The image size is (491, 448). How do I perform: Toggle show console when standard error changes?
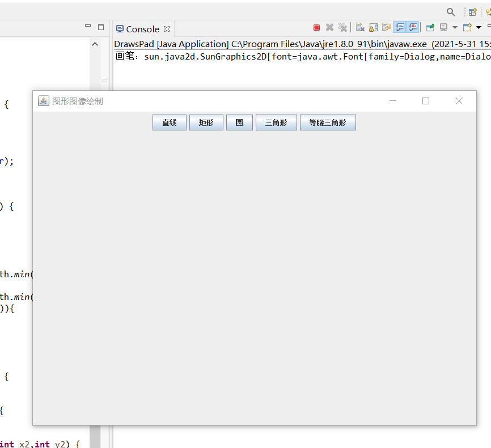tap(413, 28)
